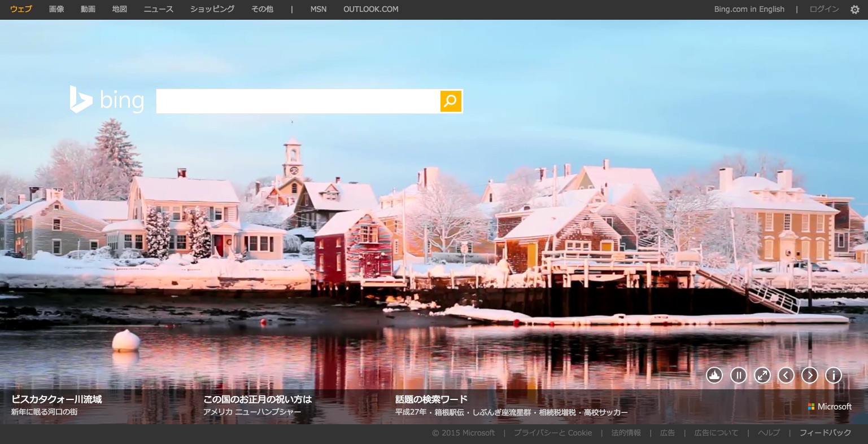This screenshot has width=868, height=444.
Task: Click the orange search magnifier button
Action: click(x=451, y=102)
